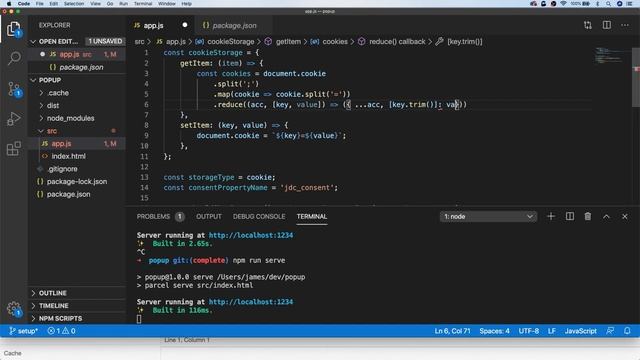This screenshot has height=360, width=640.
Task: Open the Search view in activity bar
Action: pyautogui.click(x=14, y=58)
